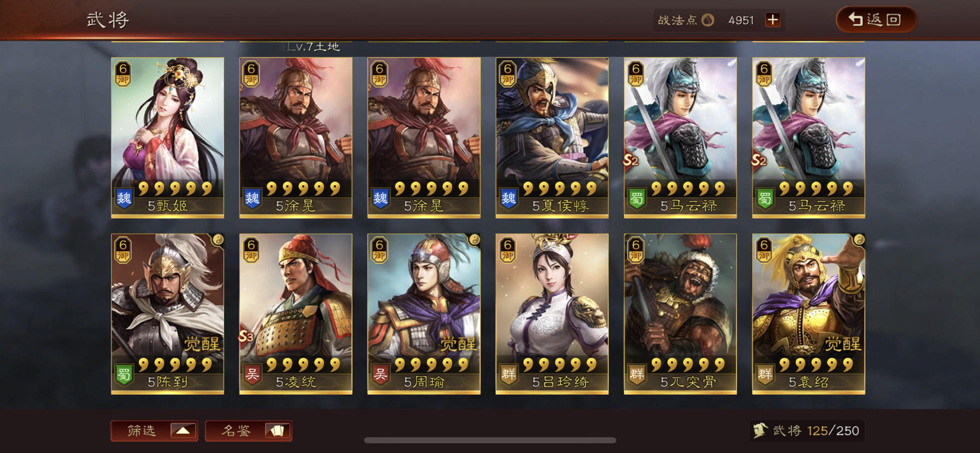Select the 吕玲绮 general card

pyautogui.click(x=552, y=314)
